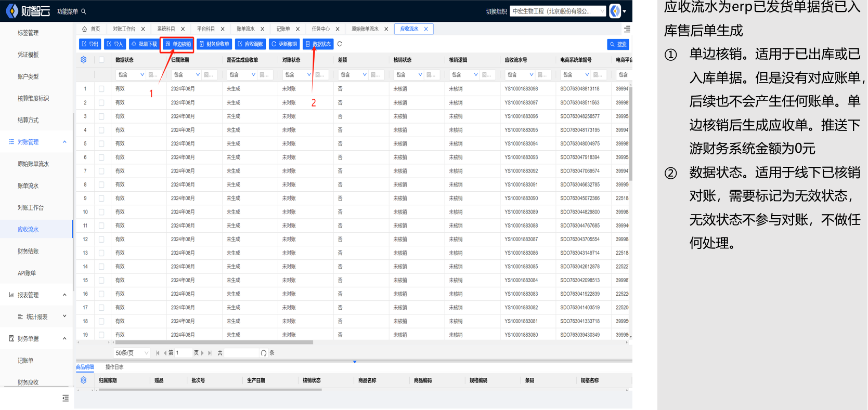Open the 50条/页 page size dropdown

pyautogui.click(x=132, y=353)
